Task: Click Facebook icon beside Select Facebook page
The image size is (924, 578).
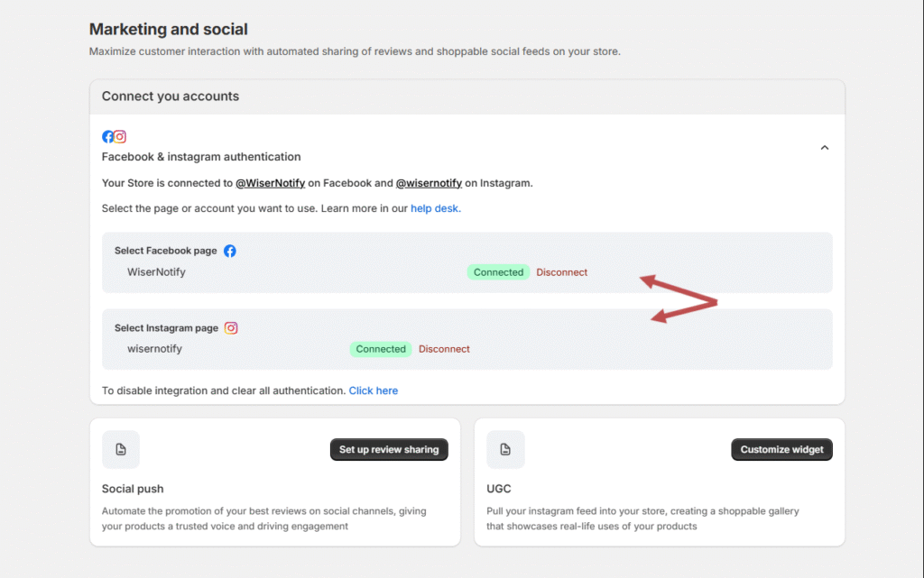Action: 230,251
